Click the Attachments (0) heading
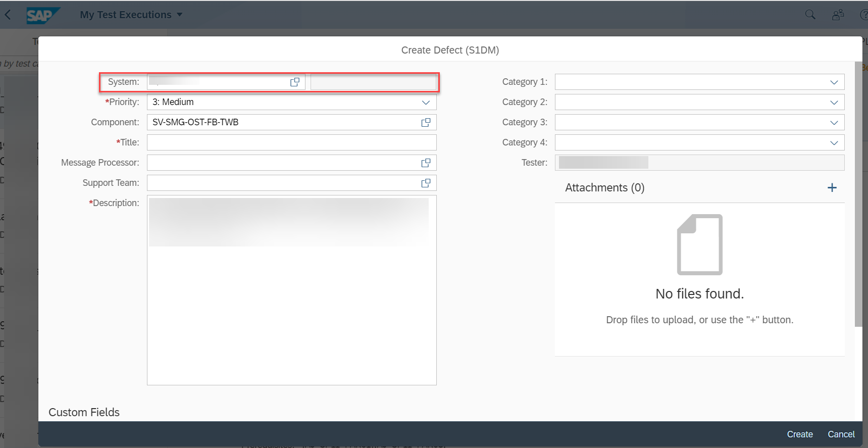This screenshot has width=868, height=448. 605,188
